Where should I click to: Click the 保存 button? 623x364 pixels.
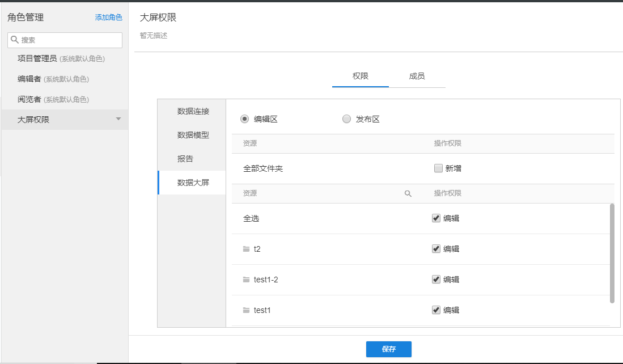pos(388,349)
